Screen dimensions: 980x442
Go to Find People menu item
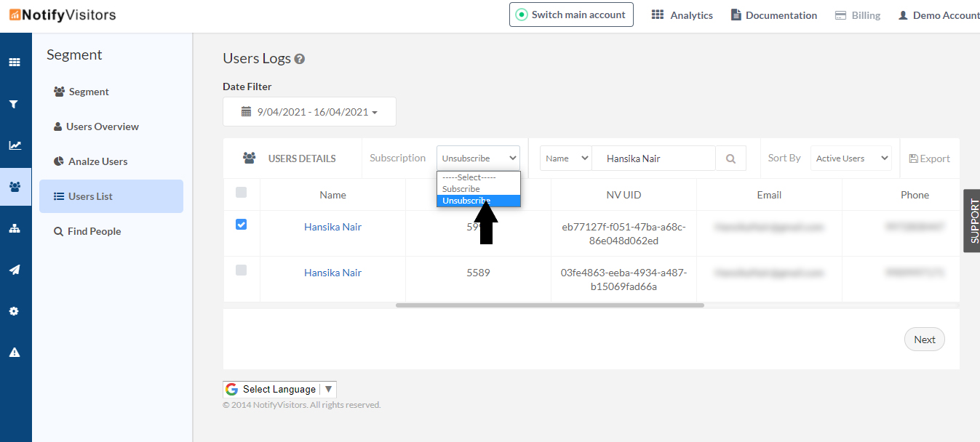(x=94, y=231)
